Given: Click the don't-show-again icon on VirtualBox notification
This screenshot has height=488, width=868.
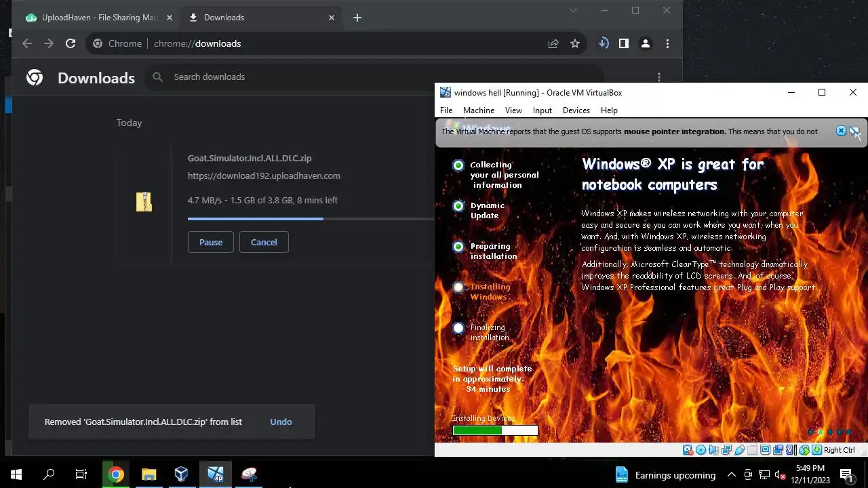Looking at the screenshot, I should pyautogui.click(x=854, y=131).
